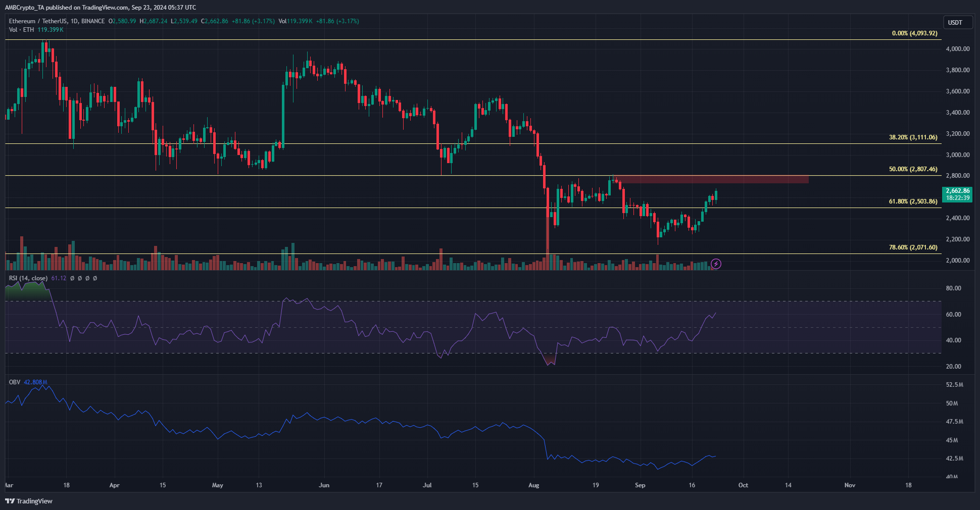Click the Apr date on time axis
The image size is (980, 510).
pyautogui.click(x=115, y=485)
